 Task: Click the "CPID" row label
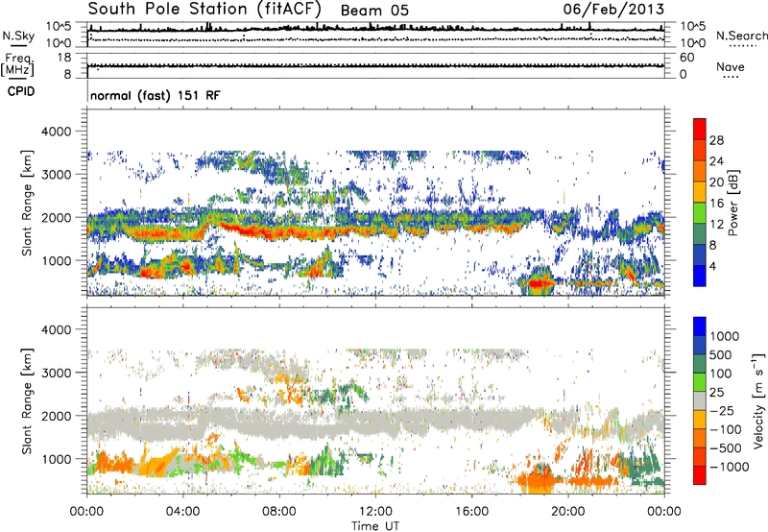point(21,91)
